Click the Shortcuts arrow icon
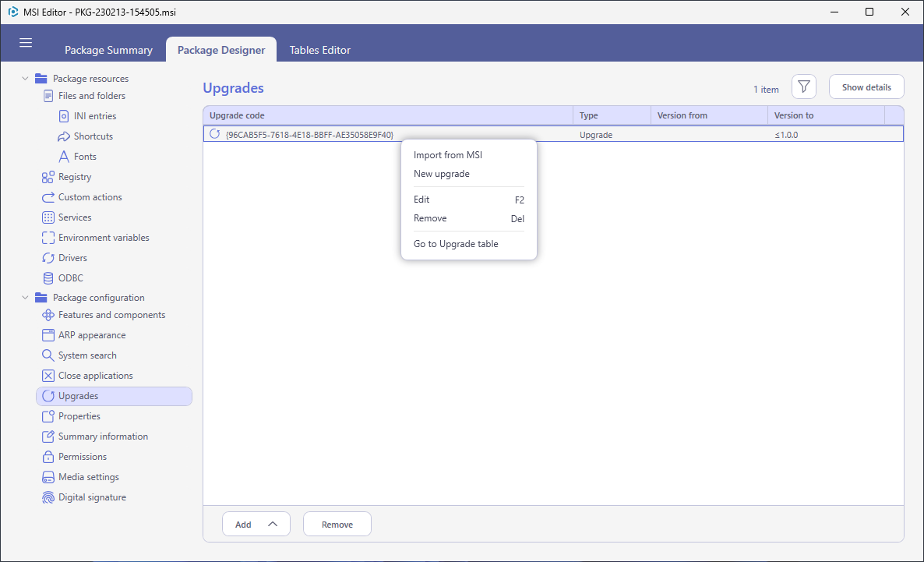Screen dimensions: 924x562 point(64,136)
